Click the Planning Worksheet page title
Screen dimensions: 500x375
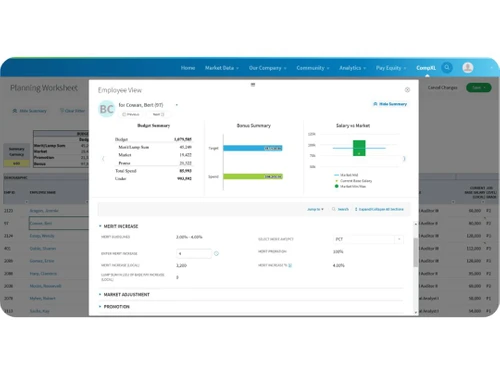[44, 88]
